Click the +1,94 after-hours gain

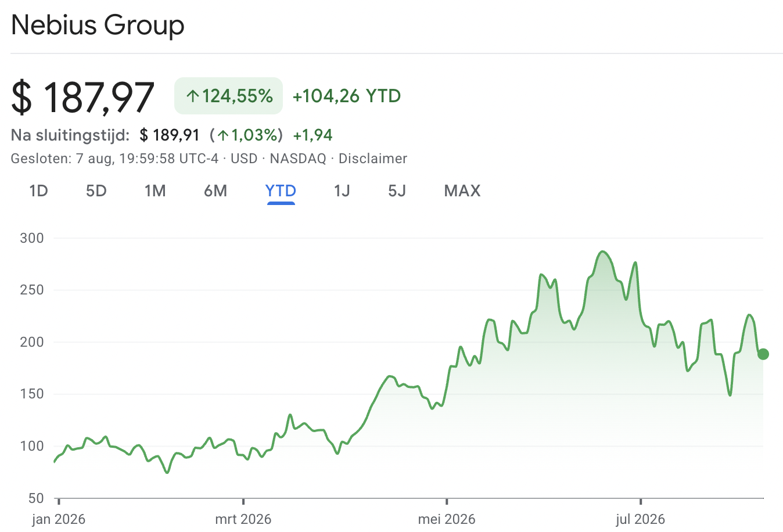(313, 135)
